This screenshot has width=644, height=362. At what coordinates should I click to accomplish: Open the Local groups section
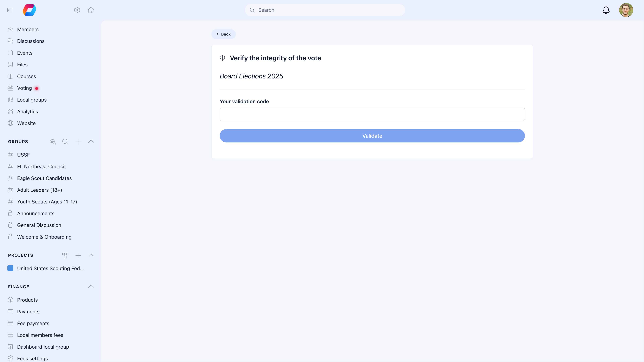tap(32, 100)
